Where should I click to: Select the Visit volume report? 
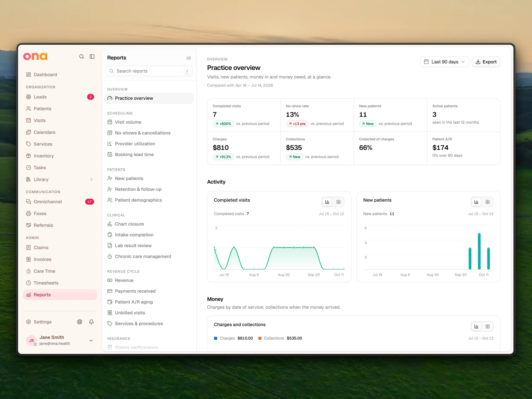coord(149,122)
